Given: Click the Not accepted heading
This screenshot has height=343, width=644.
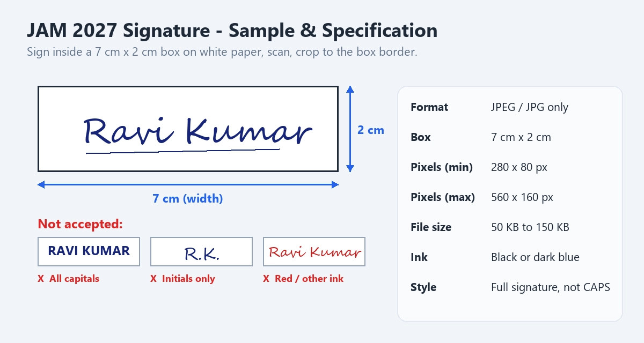Looking at the screenshot, I should 80,224.
